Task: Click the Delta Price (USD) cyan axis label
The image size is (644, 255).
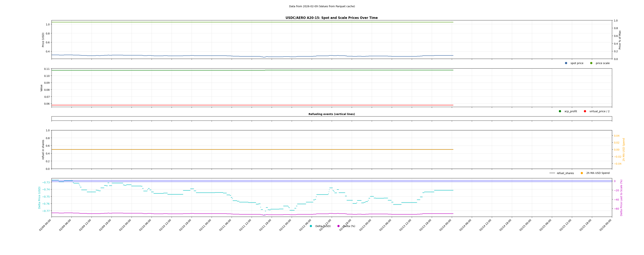Action: (x=39, y=198)
